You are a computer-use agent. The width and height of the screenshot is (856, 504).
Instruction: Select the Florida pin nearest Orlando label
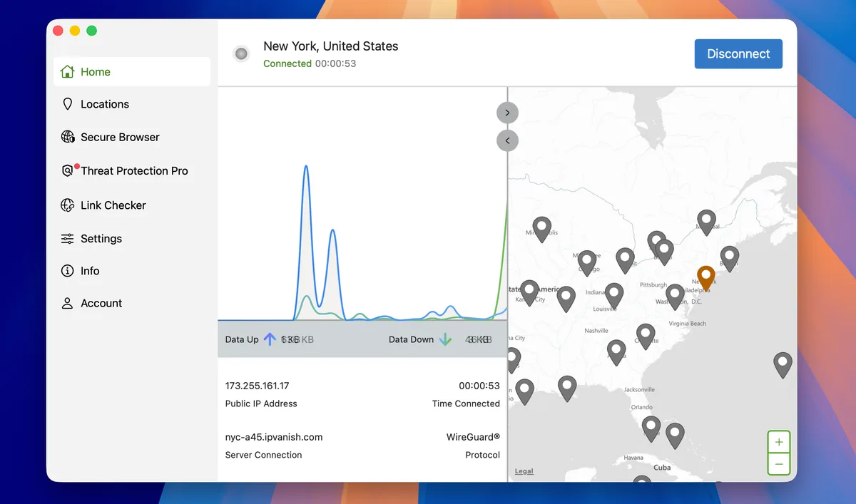651,428
